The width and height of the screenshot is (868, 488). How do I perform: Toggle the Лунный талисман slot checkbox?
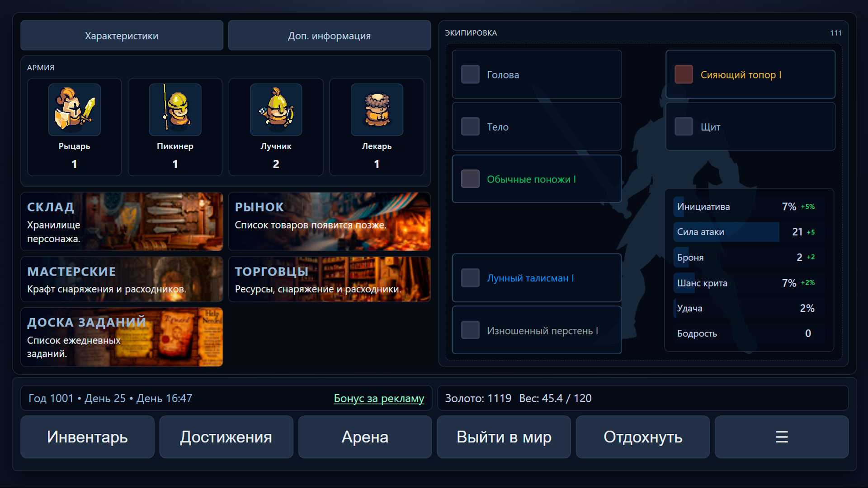tap(470, 278)
